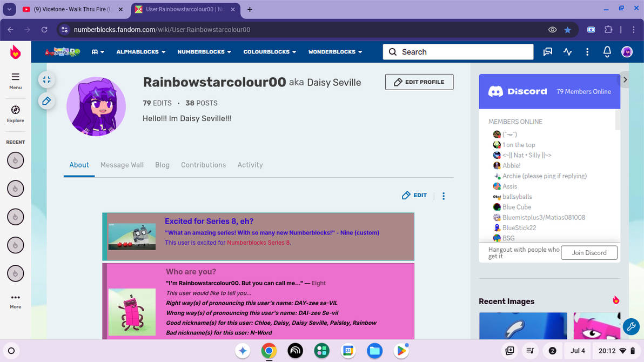Open the three-dot menu beside EDIT

tap(444, 196)
